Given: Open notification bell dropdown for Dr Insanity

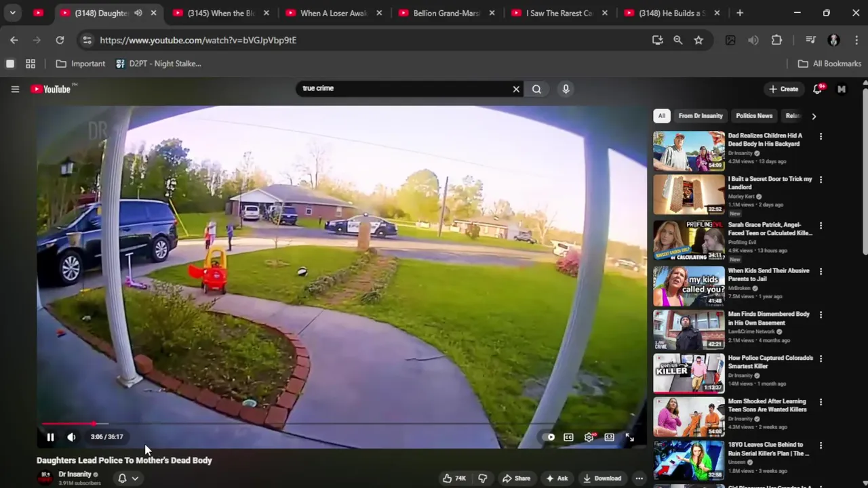Looking at the screenshot, I should click(128, 478).
